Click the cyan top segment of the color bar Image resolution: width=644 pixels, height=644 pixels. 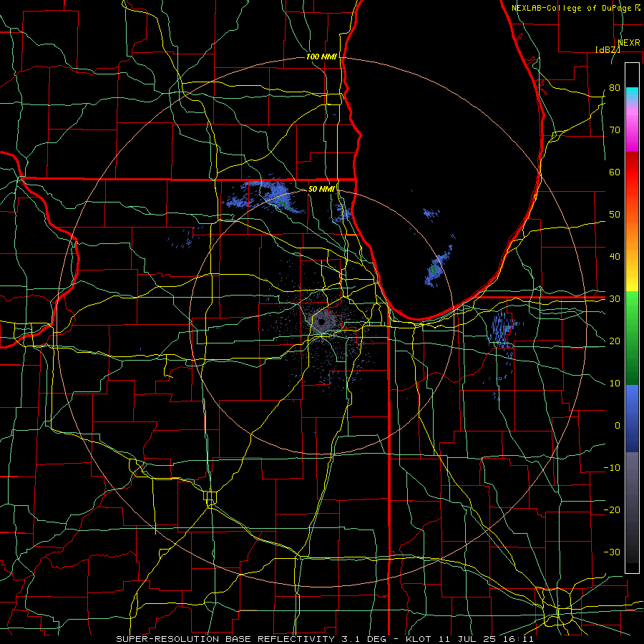tap(632, 95)
